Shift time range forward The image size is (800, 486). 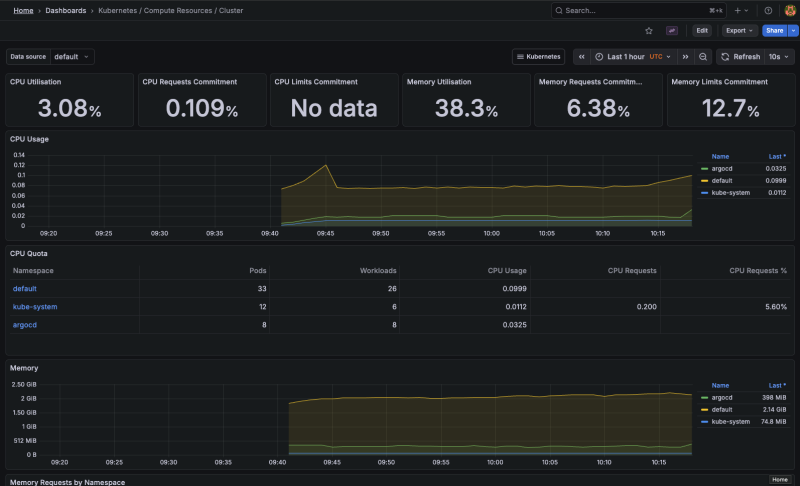[x=685, y=57]
